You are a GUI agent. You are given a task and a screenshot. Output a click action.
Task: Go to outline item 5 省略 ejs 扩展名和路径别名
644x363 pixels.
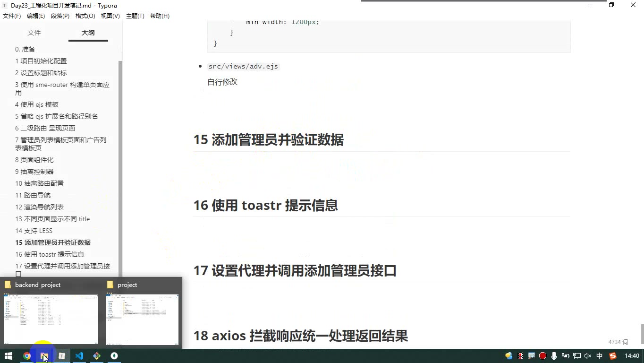(57, 116)
